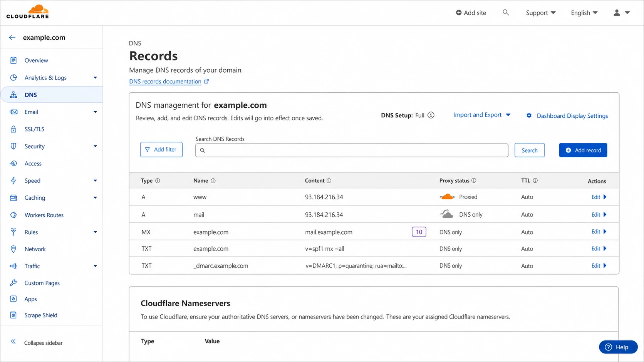Image resolution: width=644 pixels, height=362 pixels.
Task: Click the Rules filter icon in sidebar
Action: [13, 232]
